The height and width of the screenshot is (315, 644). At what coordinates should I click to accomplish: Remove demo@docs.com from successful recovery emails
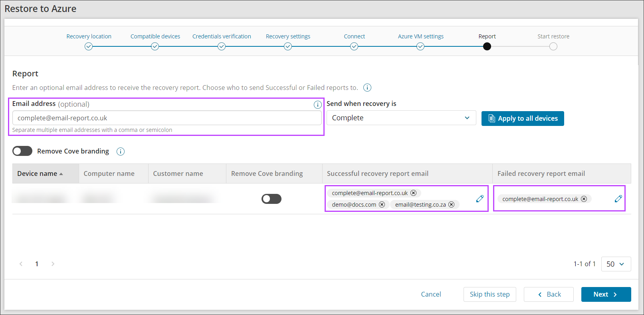[382, 205]
